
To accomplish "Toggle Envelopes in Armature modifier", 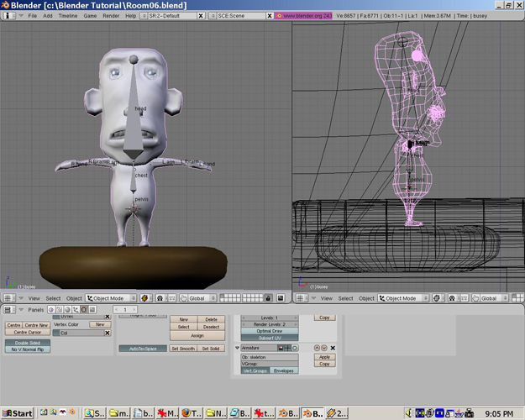I will (x=284, y=370).
